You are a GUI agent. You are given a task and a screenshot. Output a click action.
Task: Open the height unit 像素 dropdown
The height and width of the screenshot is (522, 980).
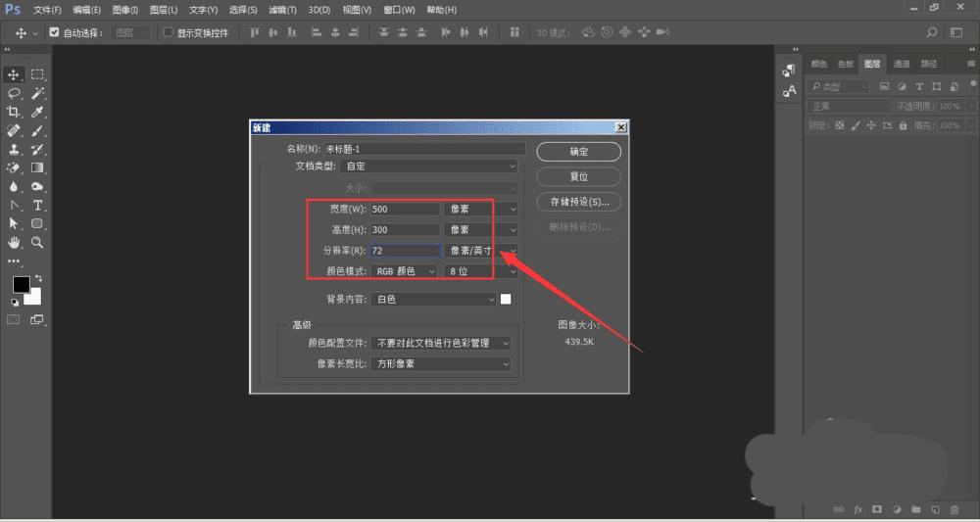pos(481,230)
